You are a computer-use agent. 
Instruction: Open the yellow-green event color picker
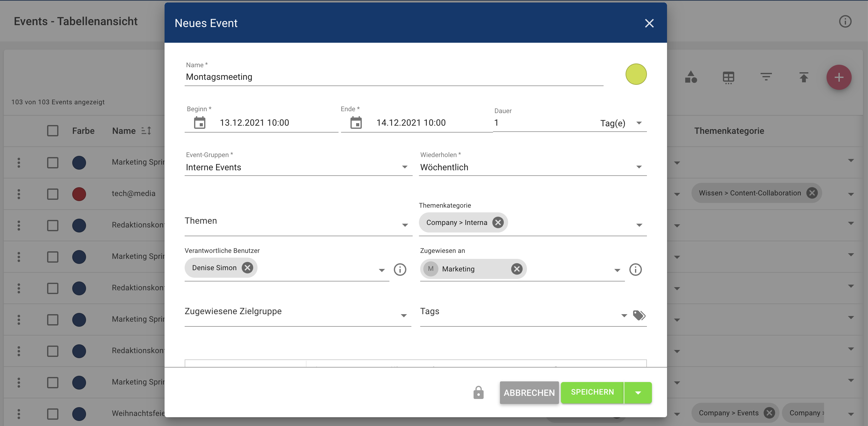point(636,74)
